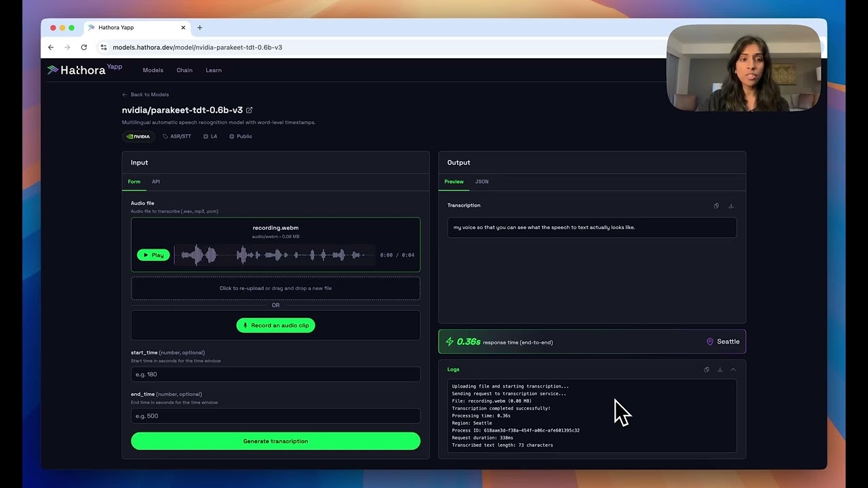Click Record an audio clip
Viewport: 868px width, 488px height.
coord(275,325)
